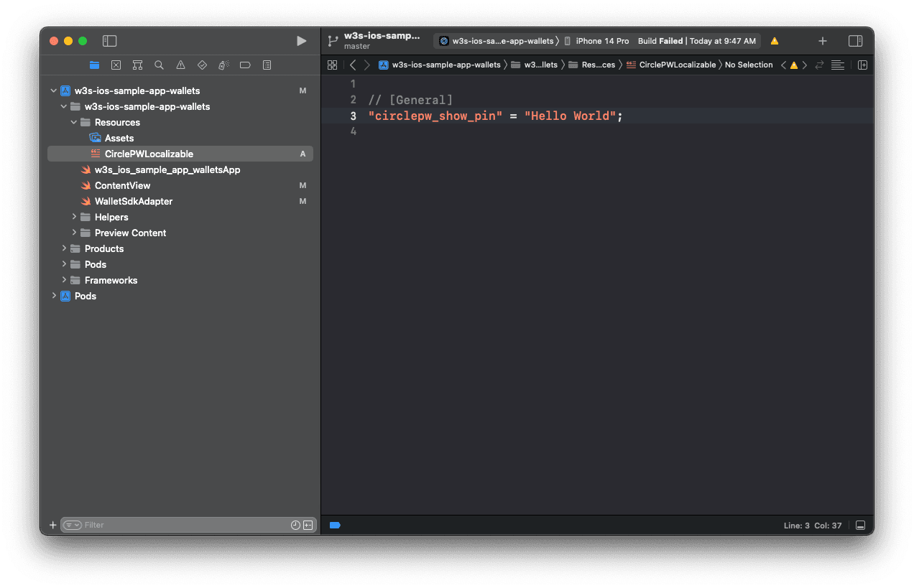Switch to the Issue navigator triangle tab
Viewport: 914px width, 588px height.
click(x=180, y=65)
